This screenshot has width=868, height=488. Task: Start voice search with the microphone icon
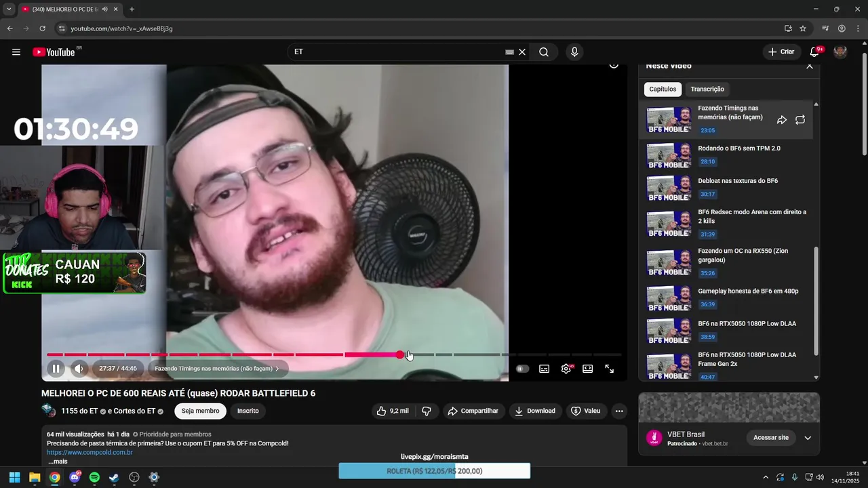[x=574, y=52]
